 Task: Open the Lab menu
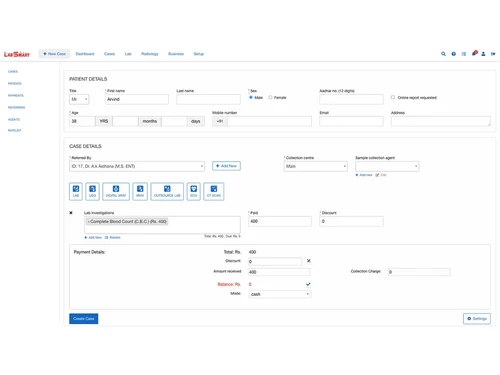pyautogui.click(x=128, y=54)
